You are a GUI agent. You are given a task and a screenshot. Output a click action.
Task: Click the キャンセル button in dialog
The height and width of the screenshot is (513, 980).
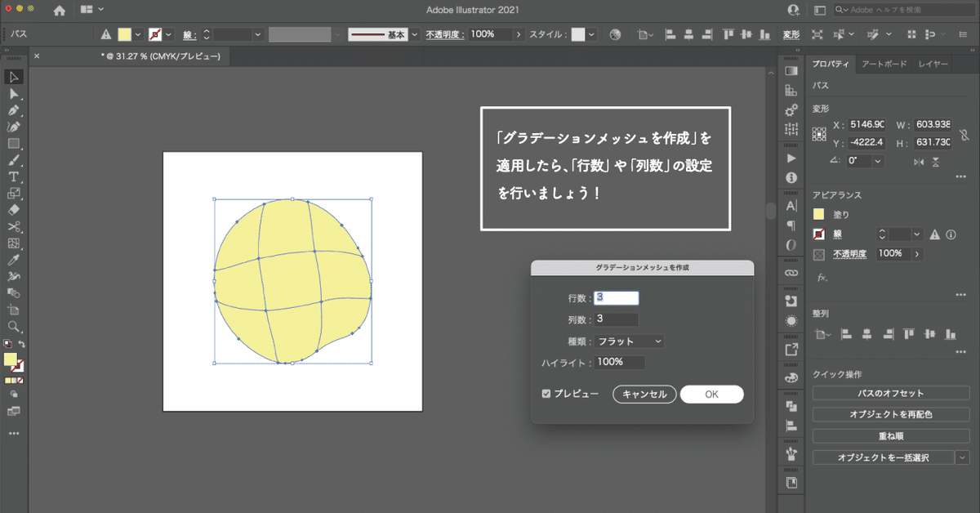[x=644, y=395]
